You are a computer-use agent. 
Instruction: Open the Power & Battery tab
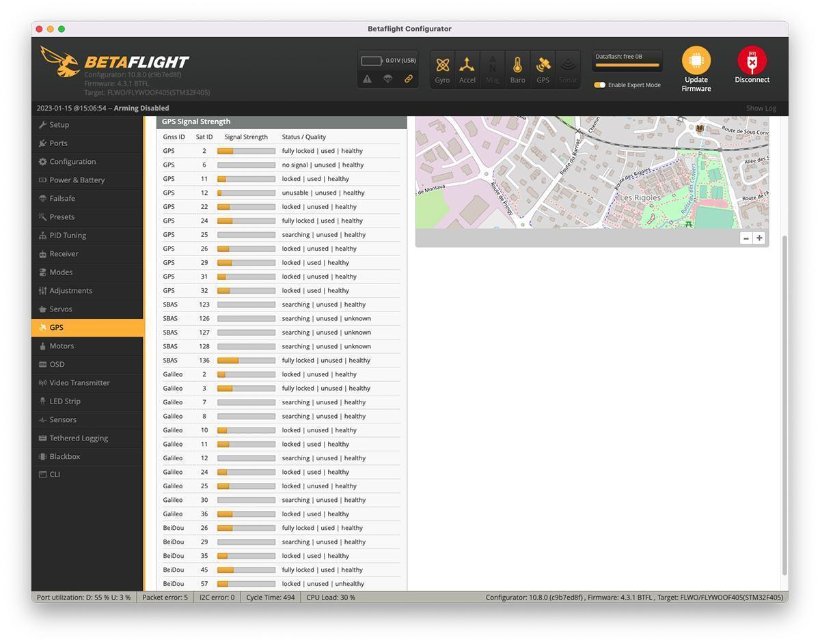87,180
